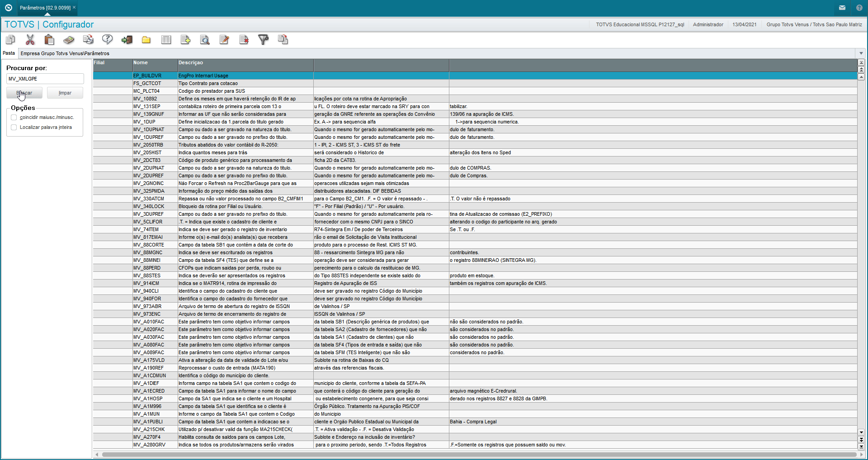Page down with the double-down arrow button
The width and height of the screenshot is (868, 460).
(861, 439)
